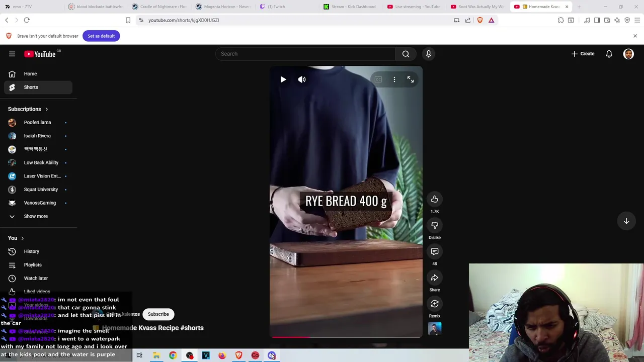644x362 pixels.
Task: Bookmark this page
Action: point(128,20)
